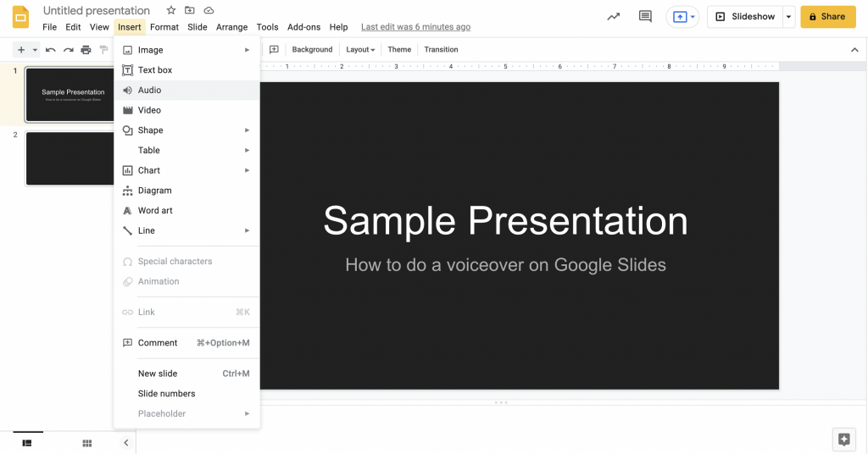The image size is (868, 454).
Task: Open version history via last edit link
Action: 415,26
